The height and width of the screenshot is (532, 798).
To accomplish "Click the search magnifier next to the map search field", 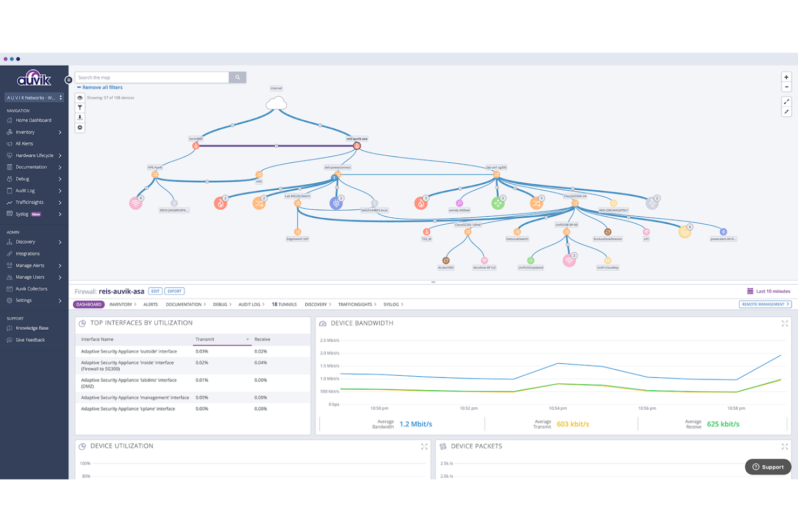I will point(237,77).
